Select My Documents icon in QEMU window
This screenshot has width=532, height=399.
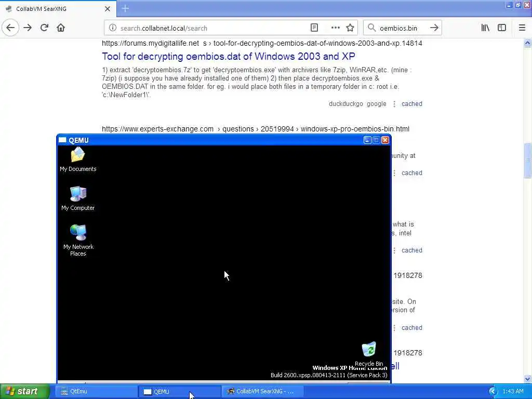[x=78, y=159]
